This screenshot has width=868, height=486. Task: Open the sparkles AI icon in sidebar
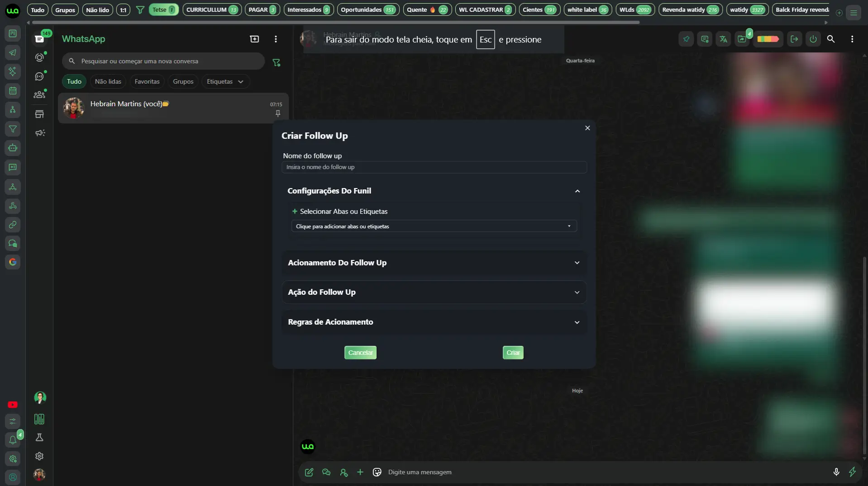click(13, 71)
